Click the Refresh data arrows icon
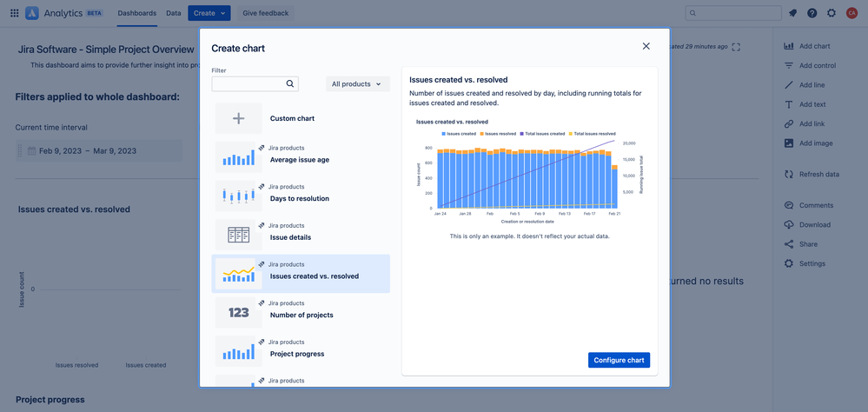Viewport: 868px width, 412px height. click(x=789, y=174)
